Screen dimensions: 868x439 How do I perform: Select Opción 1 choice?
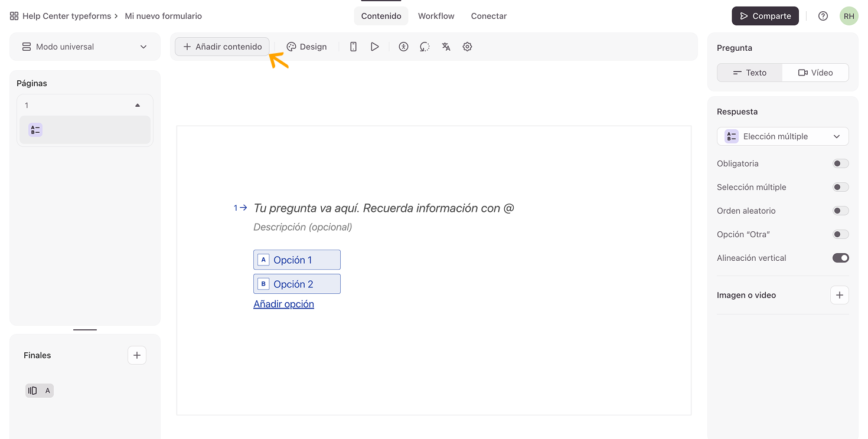pos(297,260)
